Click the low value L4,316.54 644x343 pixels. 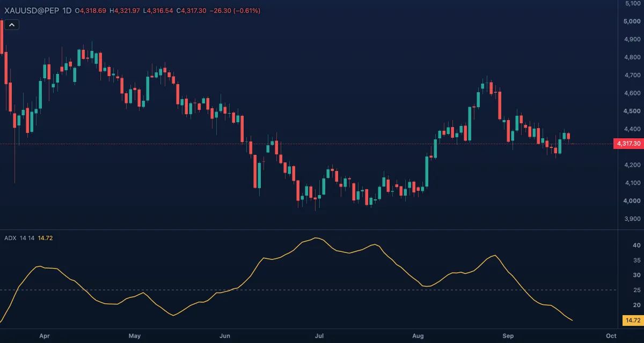158,11
